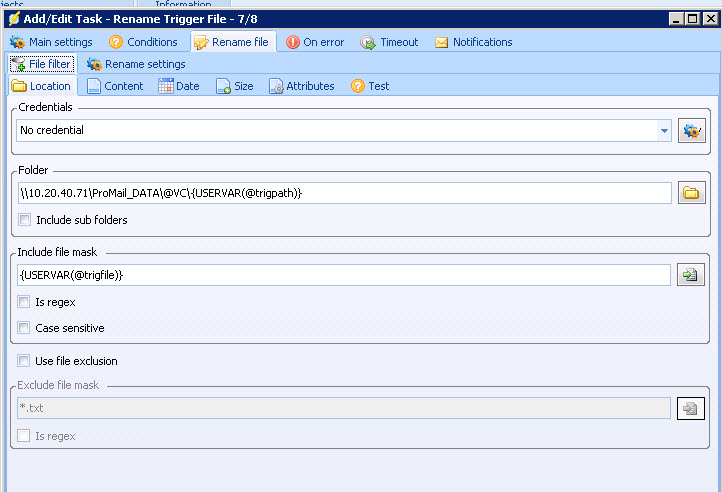Switch to the Content filter tab
The height and width of the screenshot is (492, 722).
point(114,86)
